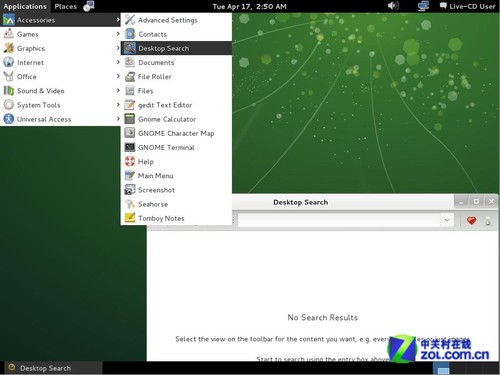The height and width of the screenshot is (375, 500).
Task: Expand the Games submenu arrow
Action: (x=118, y=34)
